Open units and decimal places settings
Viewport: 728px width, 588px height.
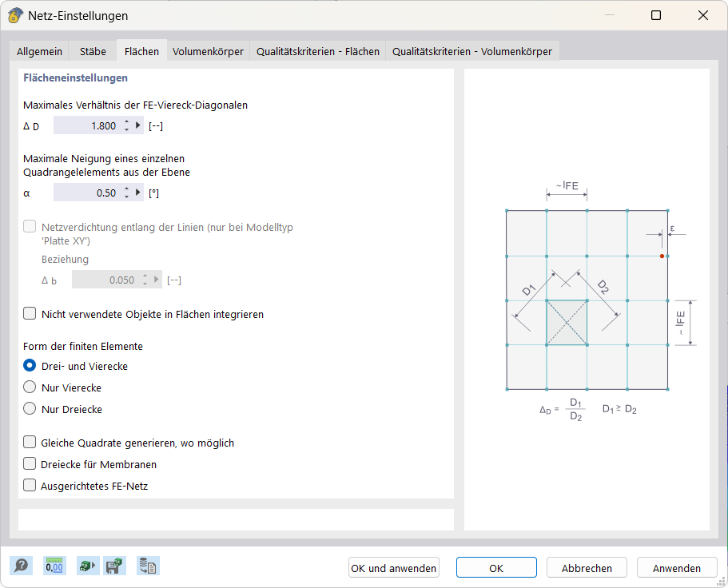tap(54, 566)
